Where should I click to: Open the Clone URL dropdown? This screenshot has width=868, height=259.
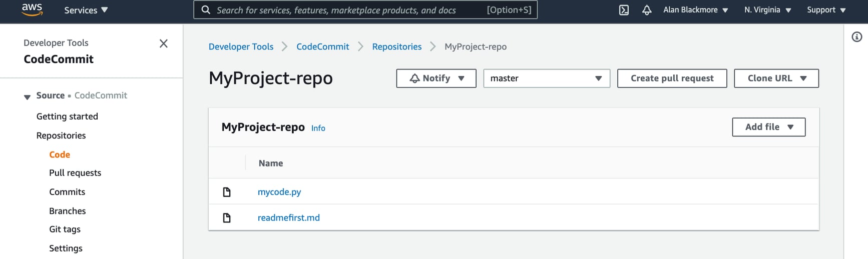(776, 78)
